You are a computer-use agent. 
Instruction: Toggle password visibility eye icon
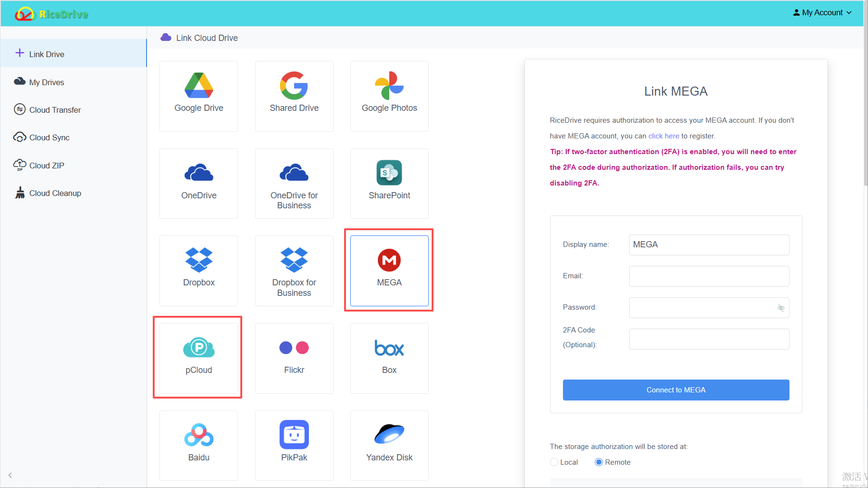pos(780,308)
